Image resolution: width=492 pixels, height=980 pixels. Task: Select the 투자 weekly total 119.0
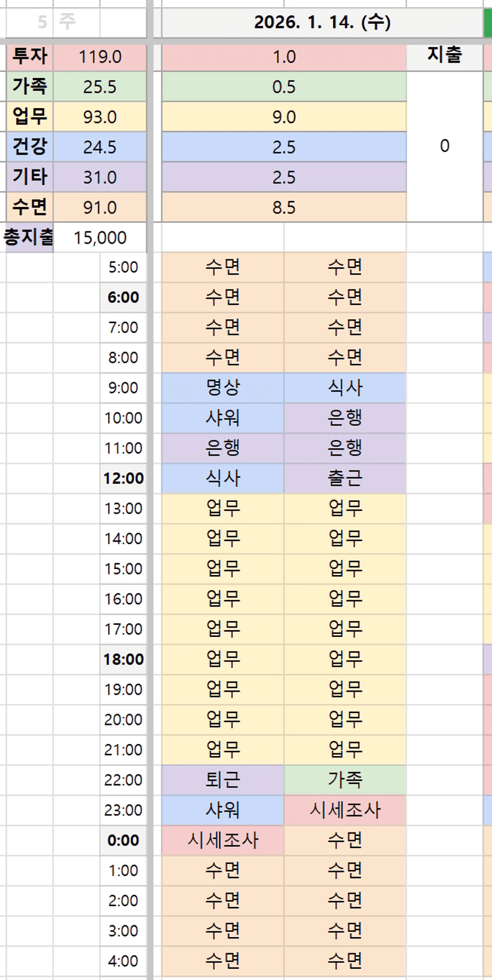pyautogui.click(x=100, y=56)
